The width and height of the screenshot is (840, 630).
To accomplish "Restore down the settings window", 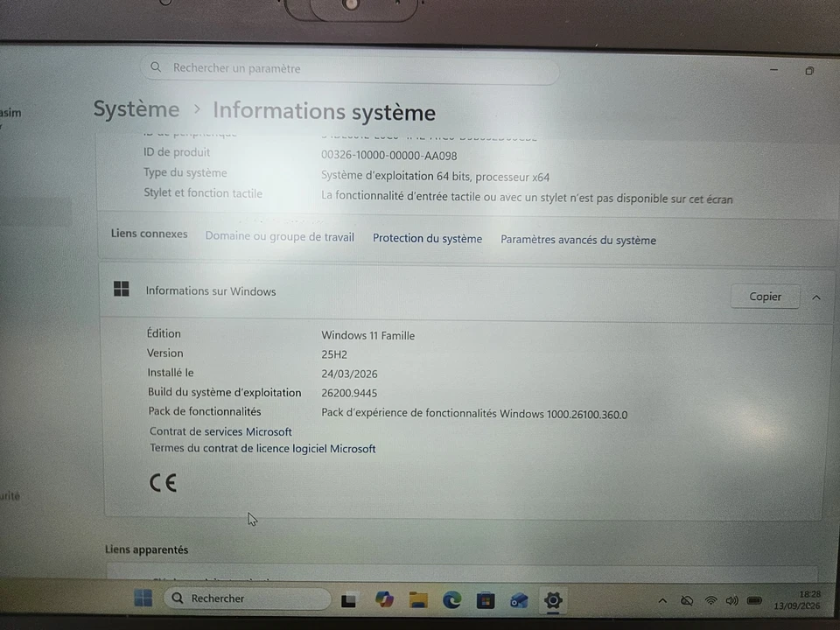I will point(809,71).
